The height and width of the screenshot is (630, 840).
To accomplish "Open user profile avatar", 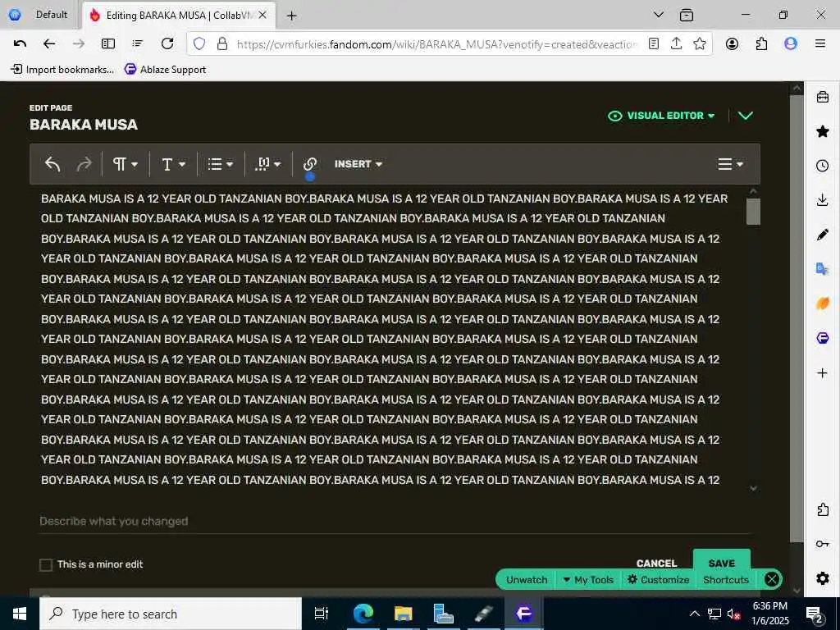I will click(x=791, y=44).
